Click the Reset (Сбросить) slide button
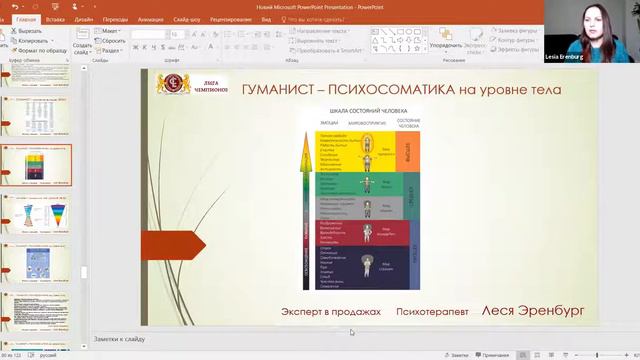The width and height of the screenshot is (640, 360). pos(110,41)
